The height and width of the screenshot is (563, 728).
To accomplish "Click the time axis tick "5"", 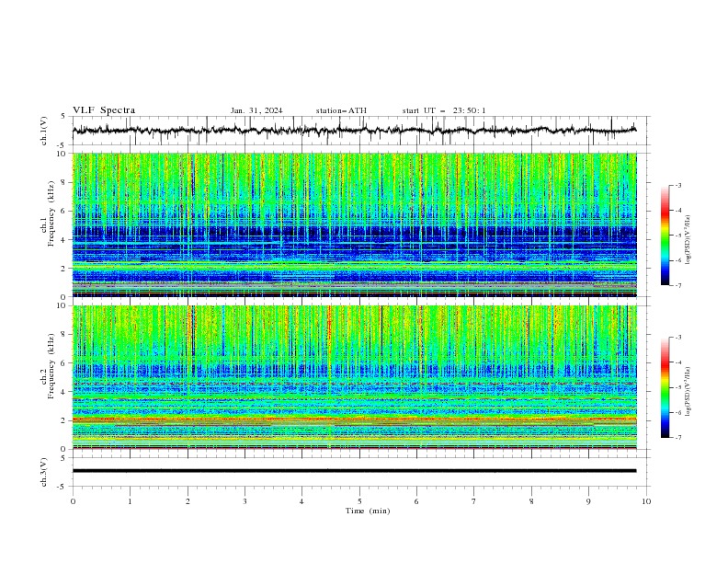I will tap(359, 501).
